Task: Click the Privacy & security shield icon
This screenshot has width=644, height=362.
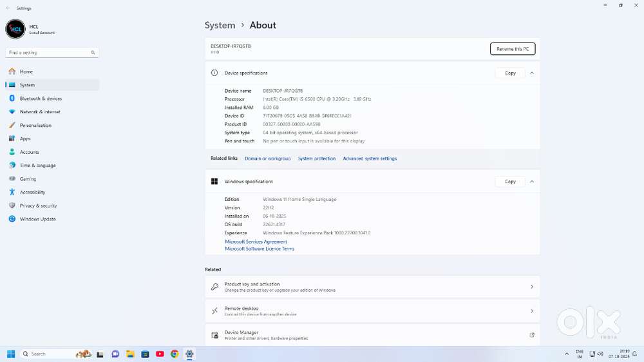Action: (x=12, y=205)
